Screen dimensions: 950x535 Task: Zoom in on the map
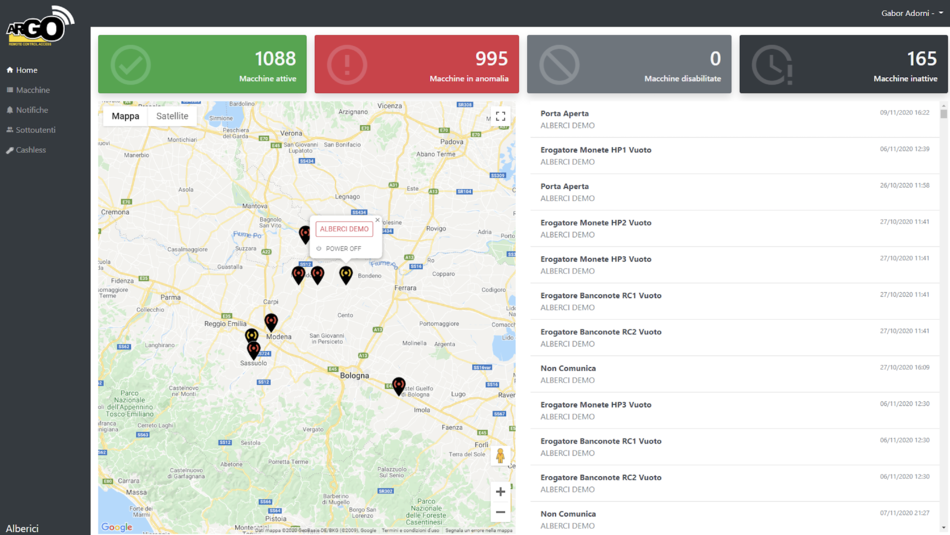500,492
